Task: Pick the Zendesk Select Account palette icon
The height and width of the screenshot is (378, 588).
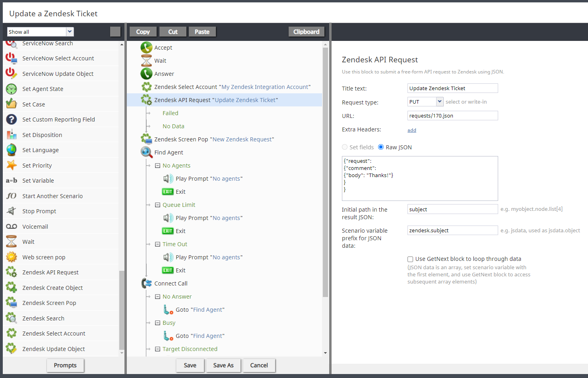Action: pos(11,334)
